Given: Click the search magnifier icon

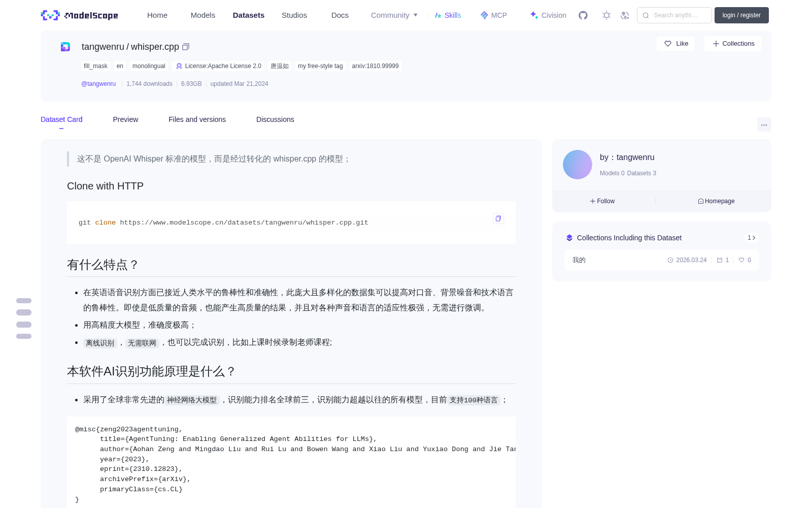Looking at the screenshot, I should [646, 15].
